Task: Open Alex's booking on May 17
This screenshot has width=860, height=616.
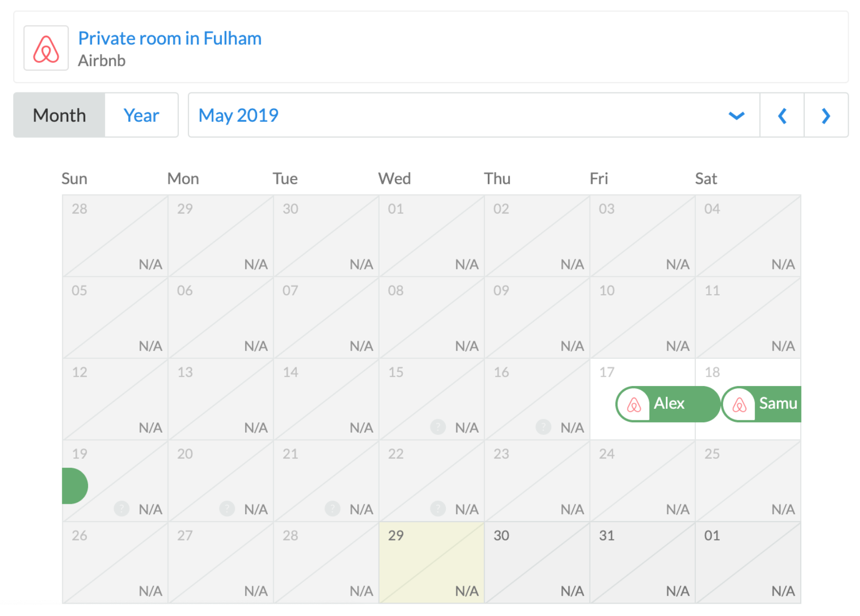Action: 668,404
